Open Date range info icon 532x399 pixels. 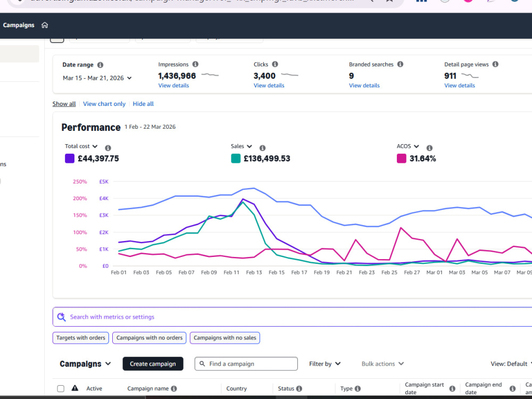point(100,65)
